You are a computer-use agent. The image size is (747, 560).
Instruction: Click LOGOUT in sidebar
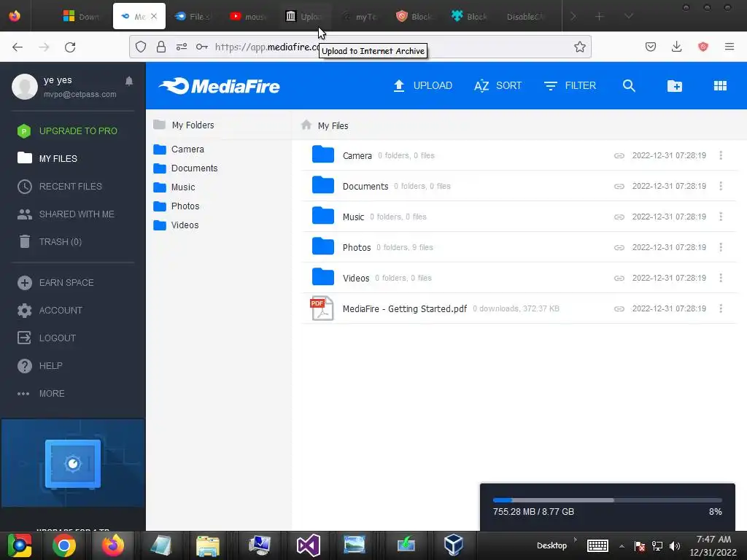tap(47, 338)
